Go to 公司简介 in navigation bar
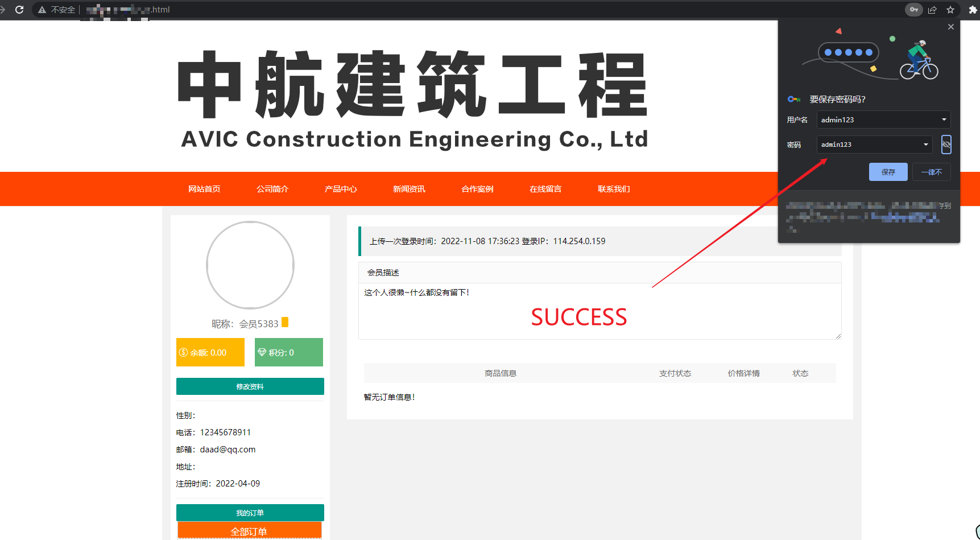 click(x=272, y=189)
